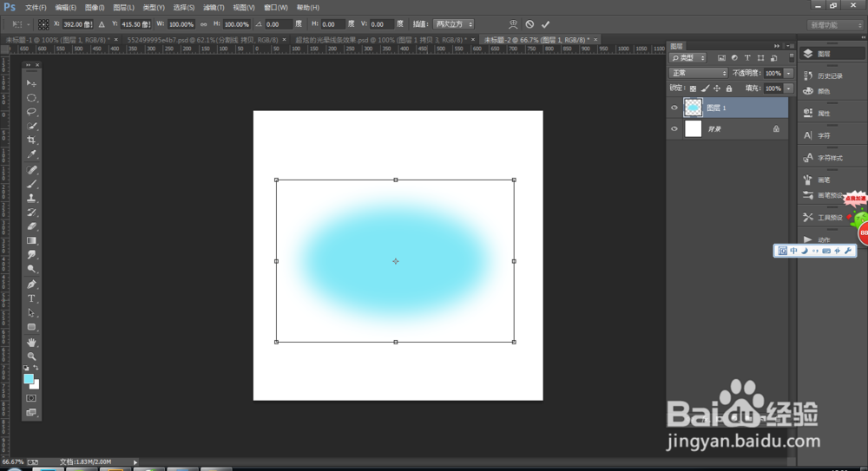Select the Smudge tool in toolbox
Screen dimensions: 868x471
point(31,255)
